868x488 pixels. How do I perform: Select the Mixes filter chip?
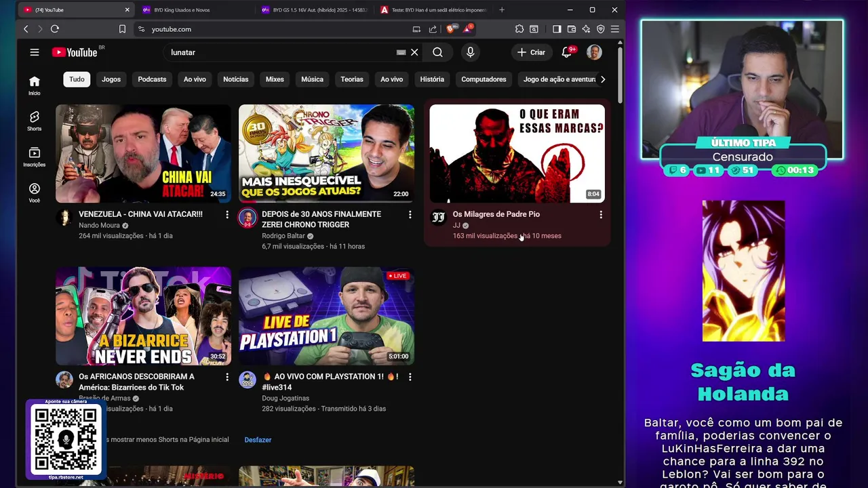pyautogui.click(x=275, y=79)
